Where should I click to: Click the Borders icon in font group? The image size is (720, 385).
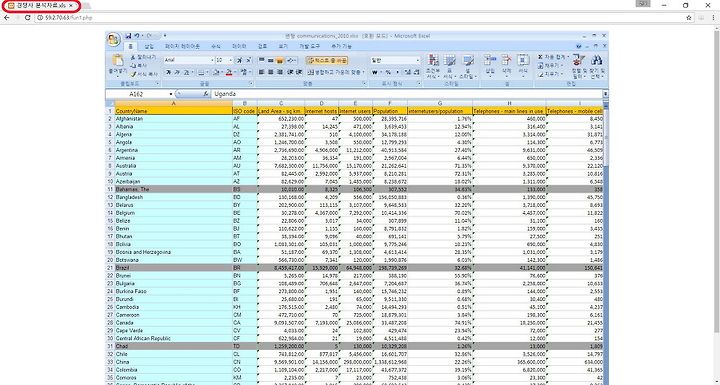tap(201, 73)
